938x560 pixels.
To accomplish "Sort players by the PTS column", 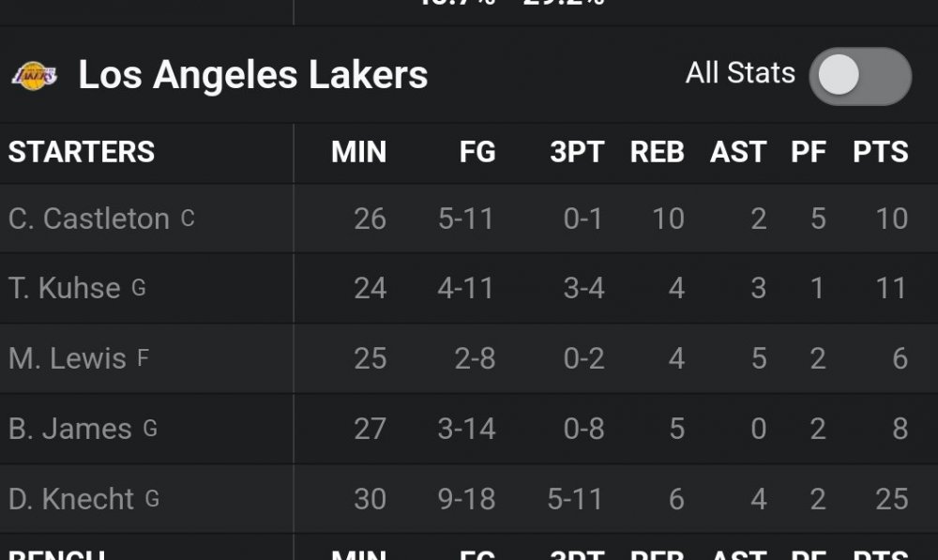I will coord(880,153).
